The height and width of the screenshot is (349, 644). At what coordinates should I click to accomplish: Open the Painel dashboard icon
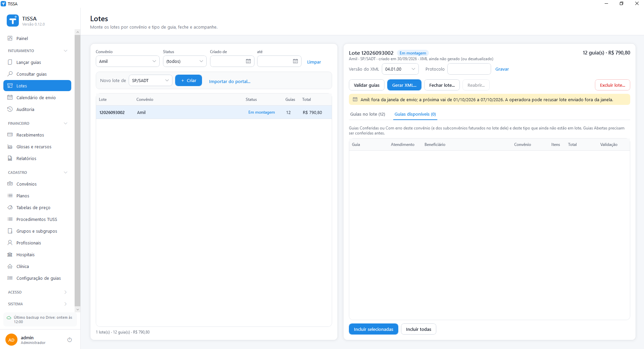point(10,38)
